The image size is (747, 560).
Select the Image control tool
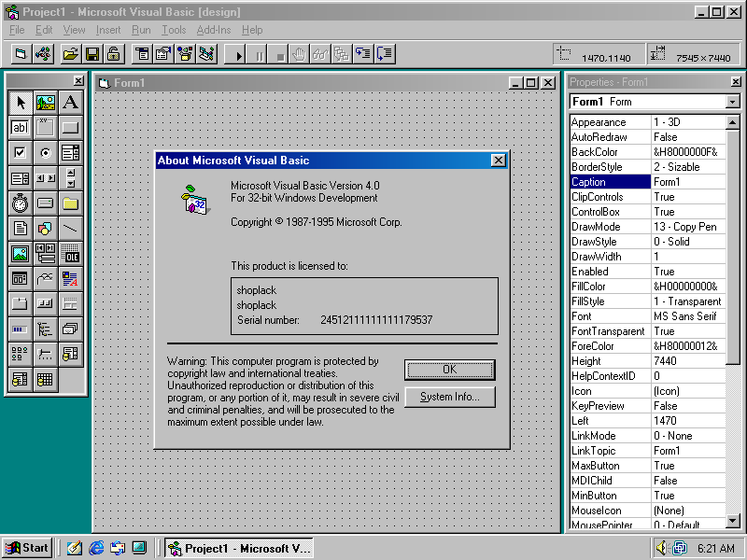click(20, 254)
